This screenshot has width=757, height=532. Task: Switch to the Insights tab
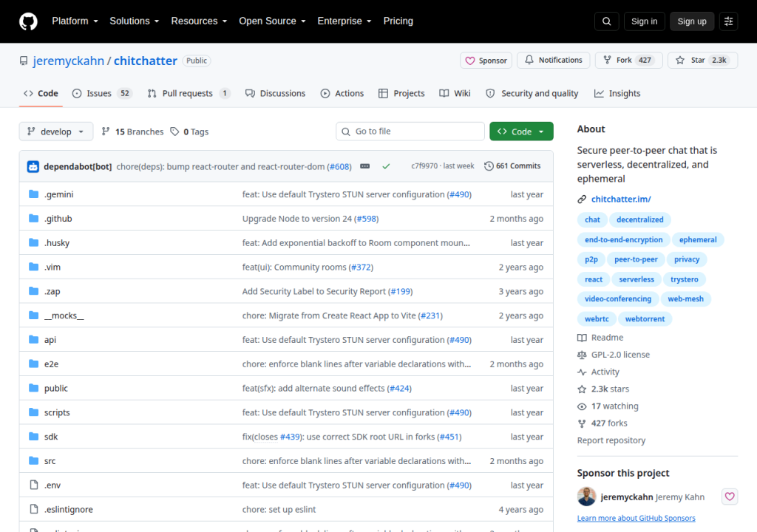(x=617, y=93)
